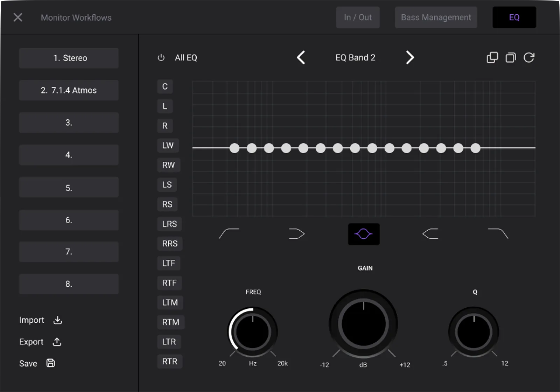Select the low-shelf filter shape icon
This screenshot has width=560, height=392.
click(x=296, y=234)
